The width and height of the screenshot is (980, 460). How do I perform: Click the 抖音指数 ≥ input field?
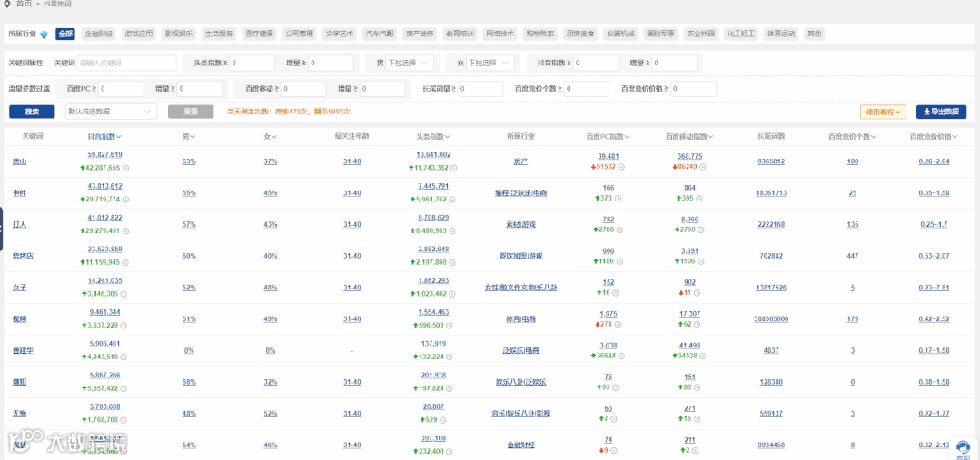(596, 63)
